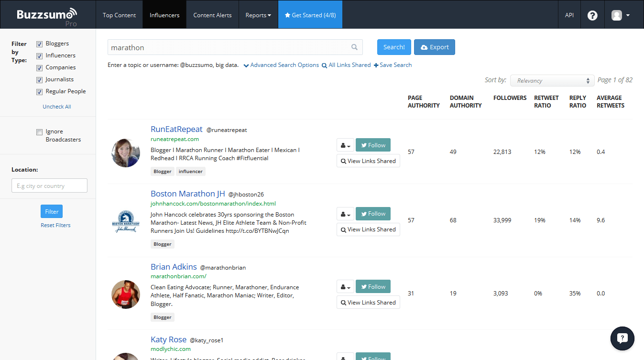Image resolution: width=644 pixels, height=360 pixels.
Task: Uncheck the Journalists filter checkbox
Action: 39,79
